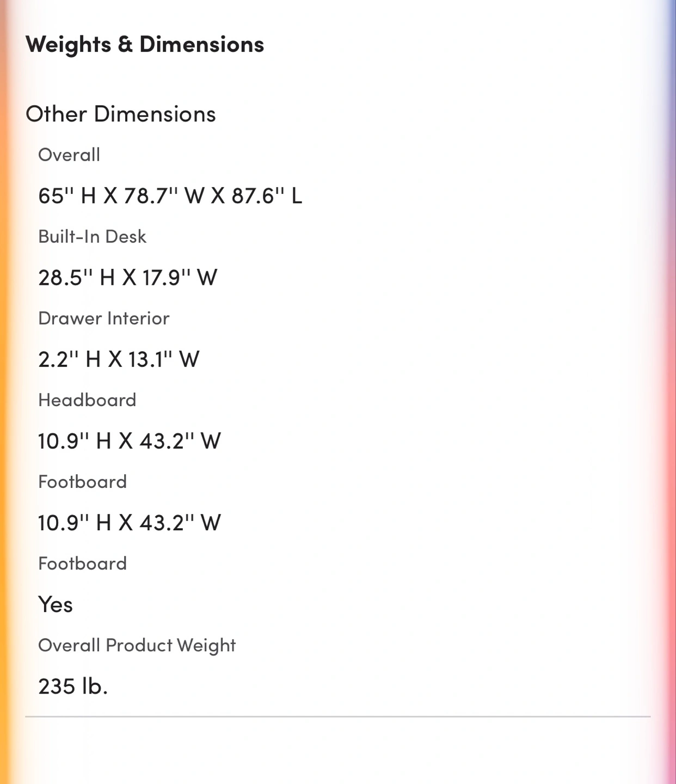Click the Overall Product Weight label
676x784 pixels.
[137, 645]
